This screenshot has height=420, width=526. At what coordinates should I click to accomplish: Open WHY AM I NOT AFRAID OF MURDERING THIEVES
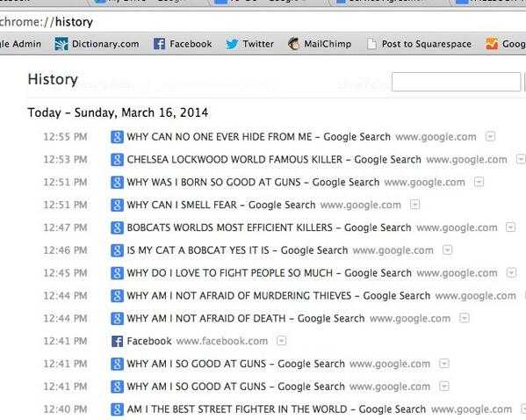click(x=278, y=296)
